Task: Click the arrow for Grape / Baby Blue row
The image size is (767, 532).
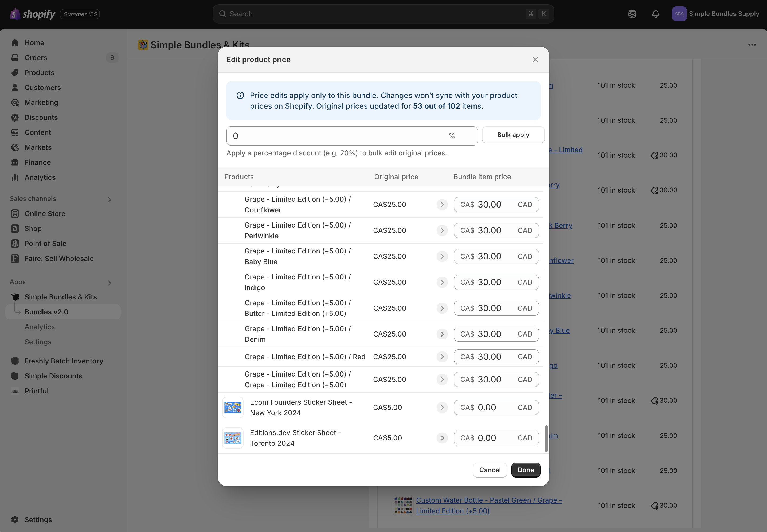Action: pos(442,257)
